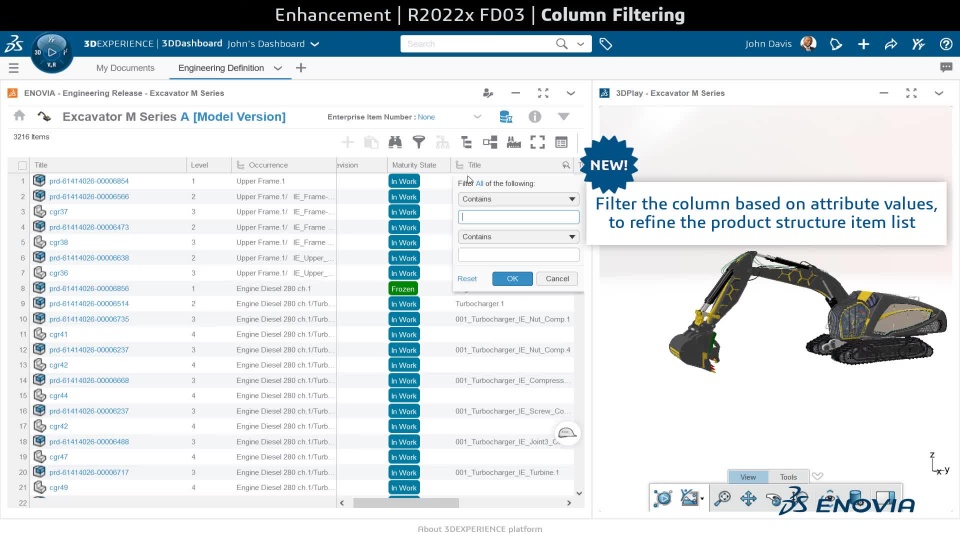This screenshot has height=540, width=960.
Task: Click the top search input box
Action: pyautogui.click(x=478, y=44)
